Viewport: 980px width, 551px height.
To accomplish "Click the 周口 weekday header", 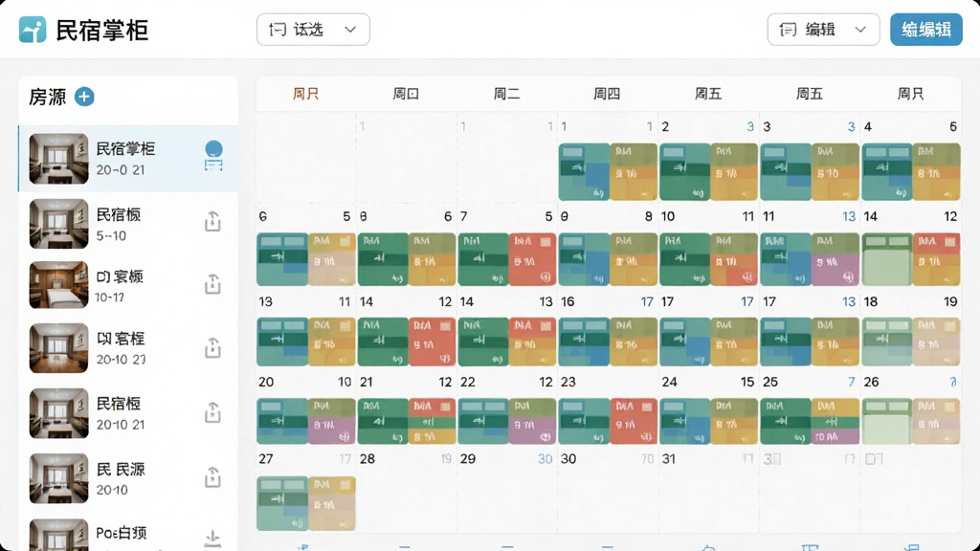I will click(x=406, y=94).
